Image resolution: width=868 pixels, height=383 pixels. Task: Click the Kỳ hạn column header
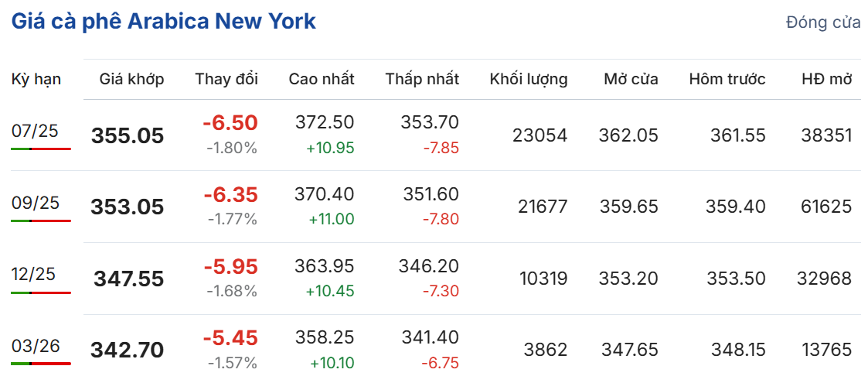pos(36,79)
